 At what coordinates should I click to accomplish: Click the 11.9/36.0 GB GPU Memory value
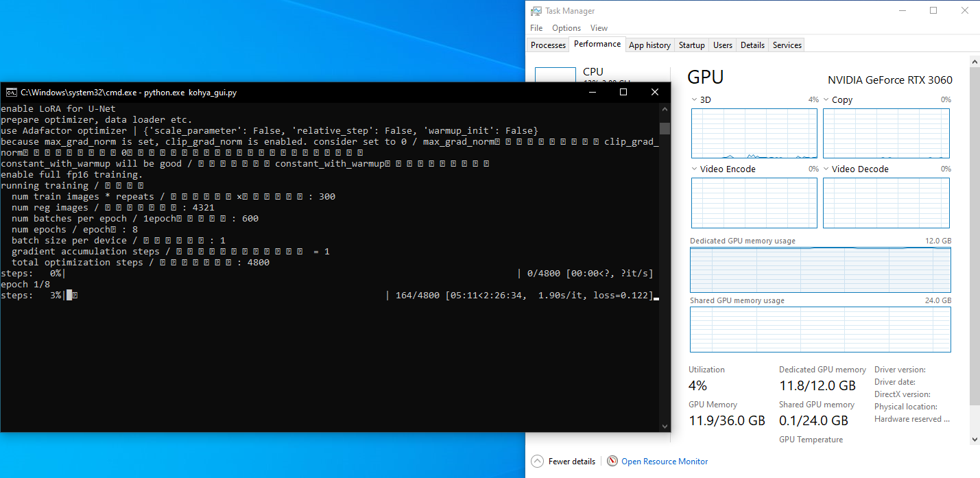point(727,420)
